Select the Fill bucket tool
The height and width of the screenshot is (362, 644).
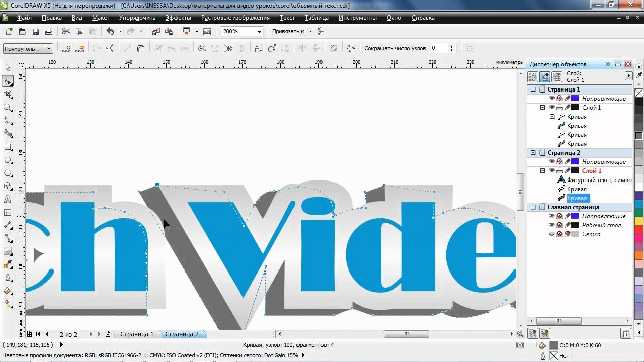tap(8, 291)
